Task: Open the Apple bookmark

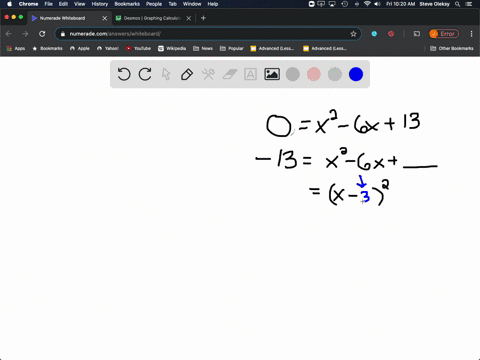Action: (80, 48)
